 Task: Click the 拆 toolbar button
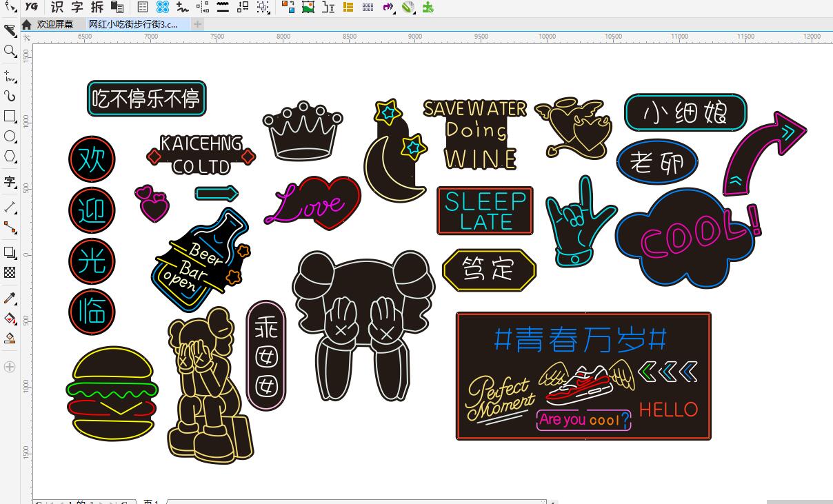(97, 7)
